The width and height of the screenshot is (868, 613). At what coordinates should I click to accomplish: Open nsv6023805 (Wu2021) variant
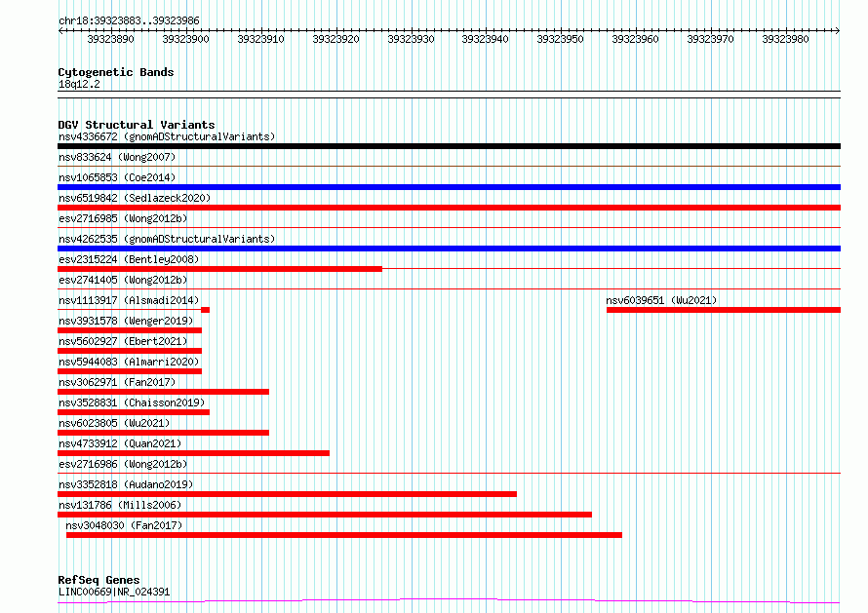tap(114, 423)
